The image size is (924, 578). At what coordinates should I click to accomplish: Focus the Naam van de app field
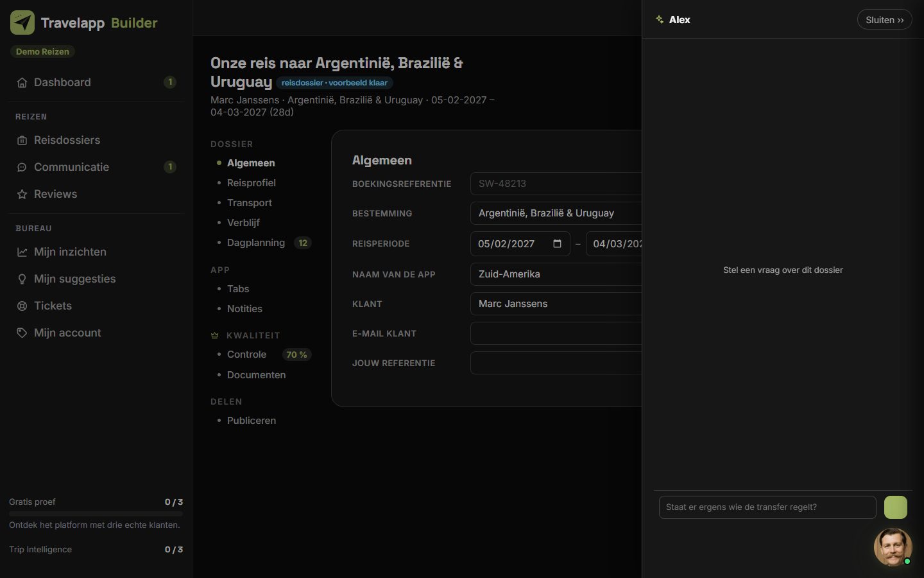pyautogui.click(x=556, y=274)
